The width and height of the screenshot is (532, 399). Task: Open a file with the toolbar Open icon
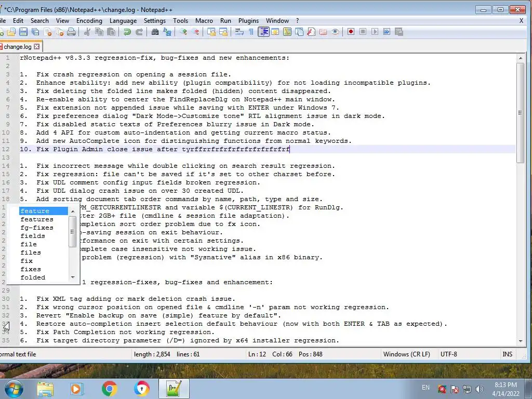(11, 32)
